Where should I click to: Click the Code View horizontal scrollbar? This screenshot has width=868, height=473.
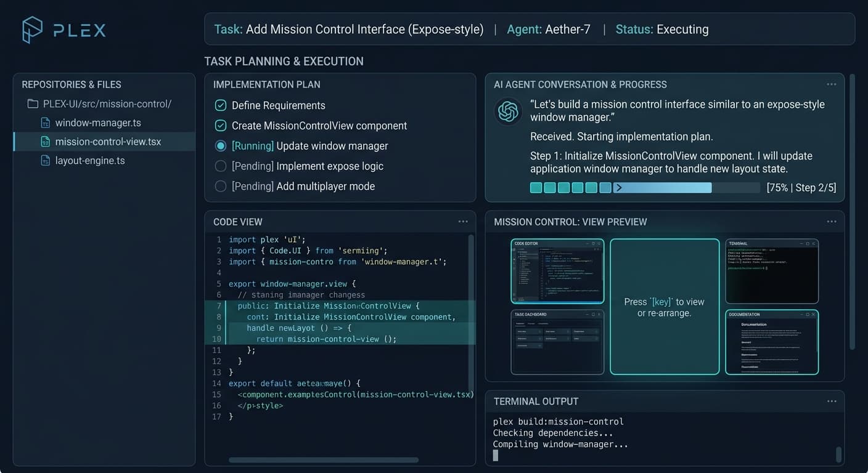click(x=324, y=459)
